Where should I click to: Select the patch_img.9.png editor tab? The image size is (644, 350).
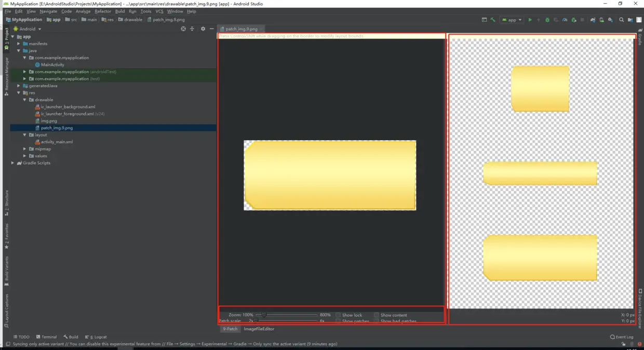pos(241,29)
